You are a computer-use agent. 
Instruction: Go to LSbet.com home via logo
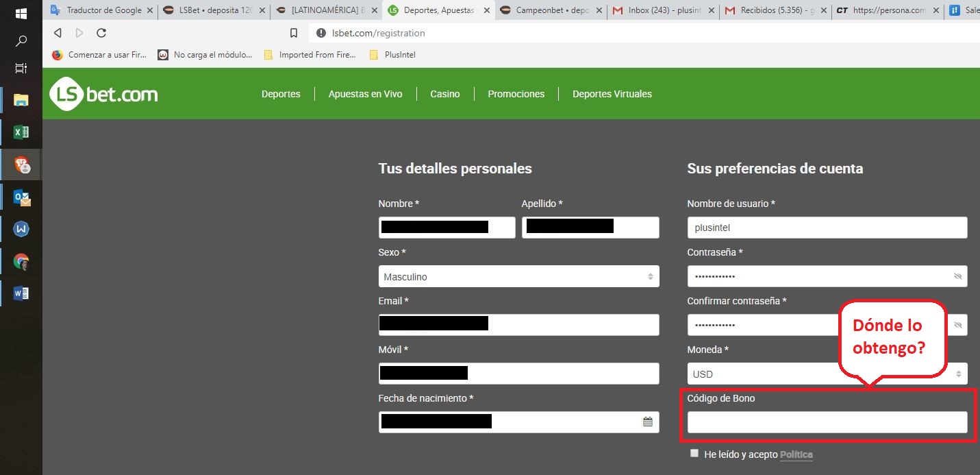[103, 94]
